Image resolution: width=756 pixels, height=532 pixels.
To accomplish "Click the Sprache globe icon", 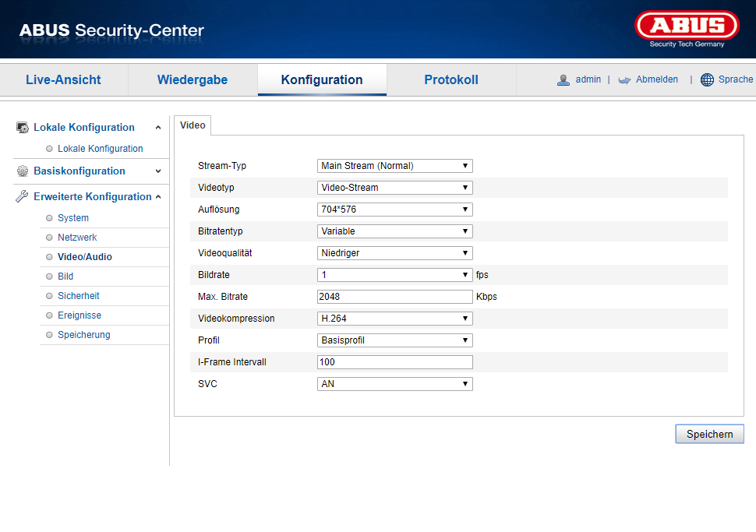I will (707, 80).
